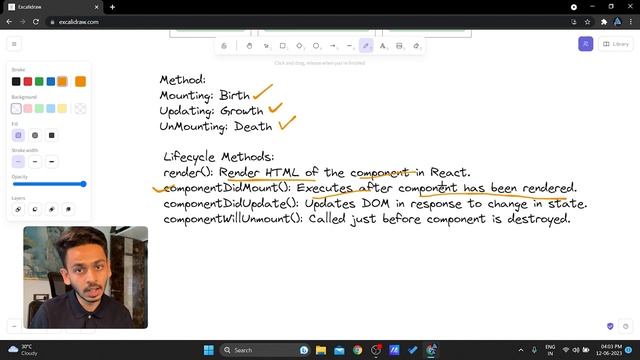Go forward in browser history
This screenshot has height=360, width=640.
click(x=22, y=22)
